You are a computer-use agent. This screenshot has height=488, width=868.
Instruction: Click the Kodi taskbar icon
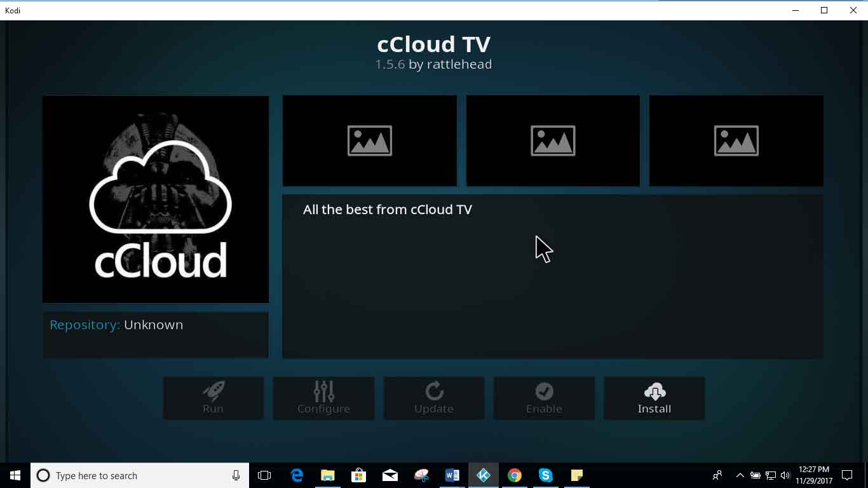(484, 475)
